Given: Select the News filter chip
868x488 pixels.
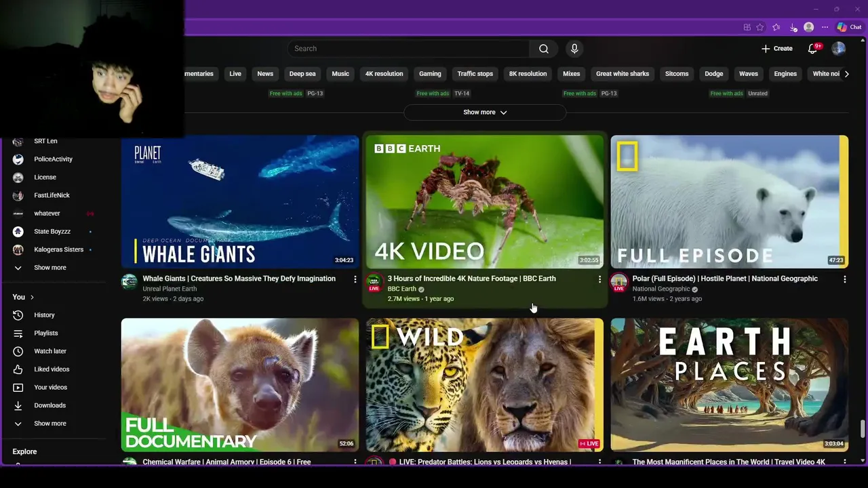Looking at the screenshot, I should [265, 74].
